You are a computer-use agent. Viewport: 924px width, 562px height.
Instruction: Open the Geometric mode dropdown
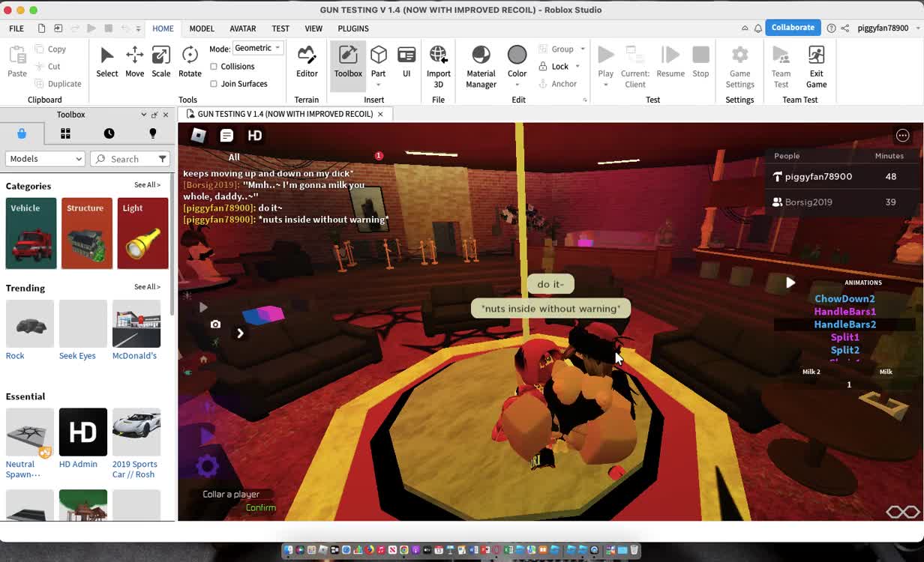click(x=257, y=48)
